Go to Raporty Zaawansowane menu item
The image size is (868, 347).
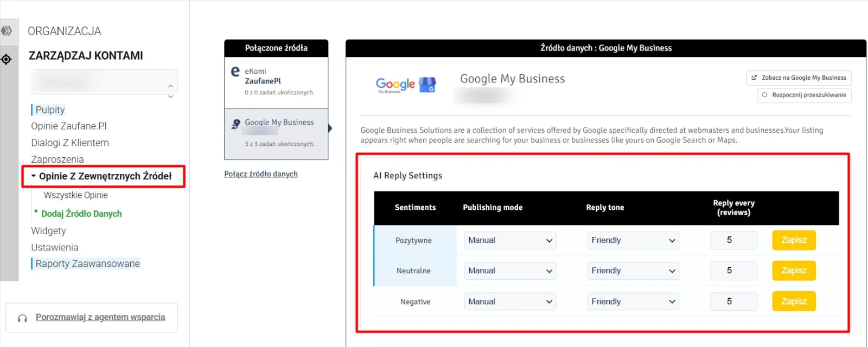click(87, 264)
